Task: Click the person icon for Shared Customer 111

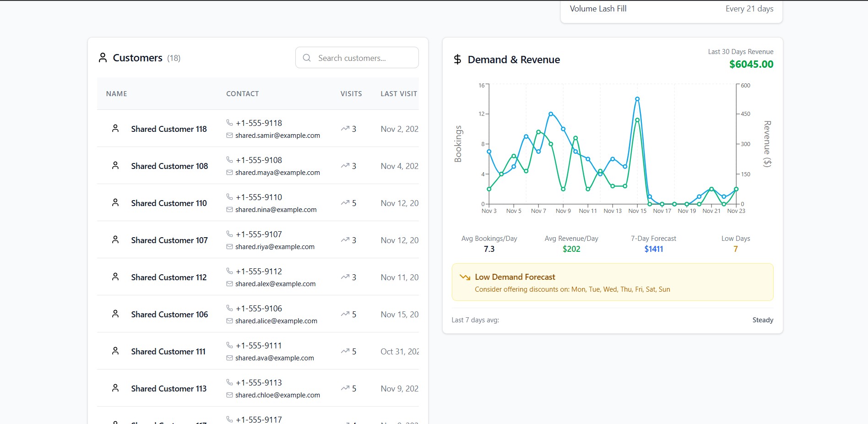Action: tap(115, 351)
